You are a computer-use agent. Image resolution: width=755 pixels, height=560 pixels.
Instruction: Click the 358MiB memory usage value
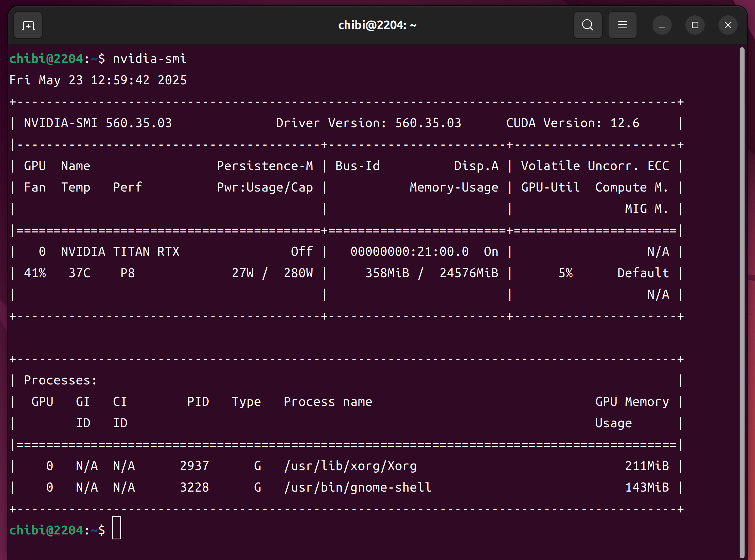[387, 273]
